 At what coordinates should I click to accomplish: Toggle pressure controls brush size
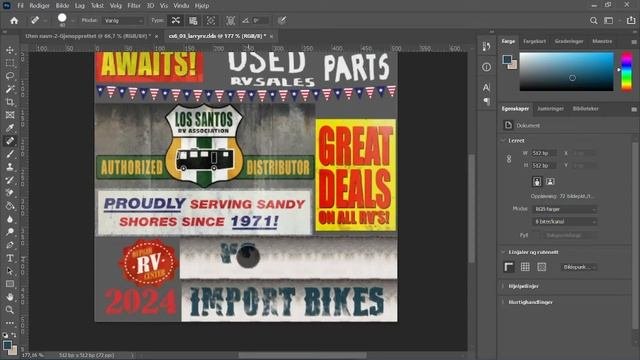coord(282,20)
